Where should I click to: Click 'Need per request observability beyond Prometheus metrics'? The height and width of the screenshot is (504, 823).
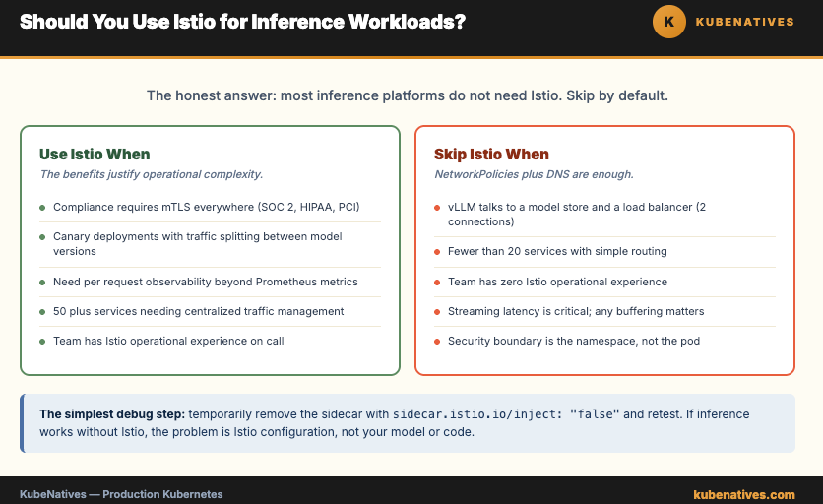click(205, 282)
